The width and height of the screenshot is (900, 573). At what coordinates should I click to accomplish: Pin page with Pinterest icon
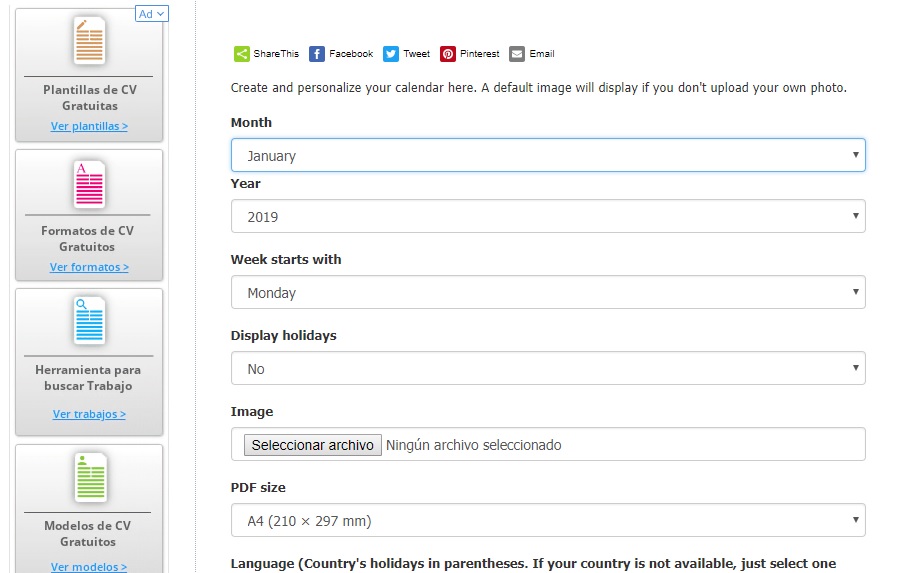point(448,54)
